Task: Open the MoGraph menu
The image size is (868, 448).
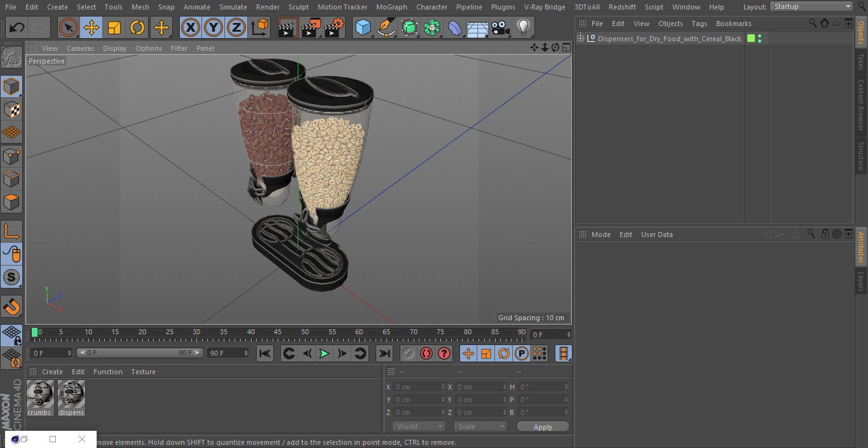Action: pos(391,7)
